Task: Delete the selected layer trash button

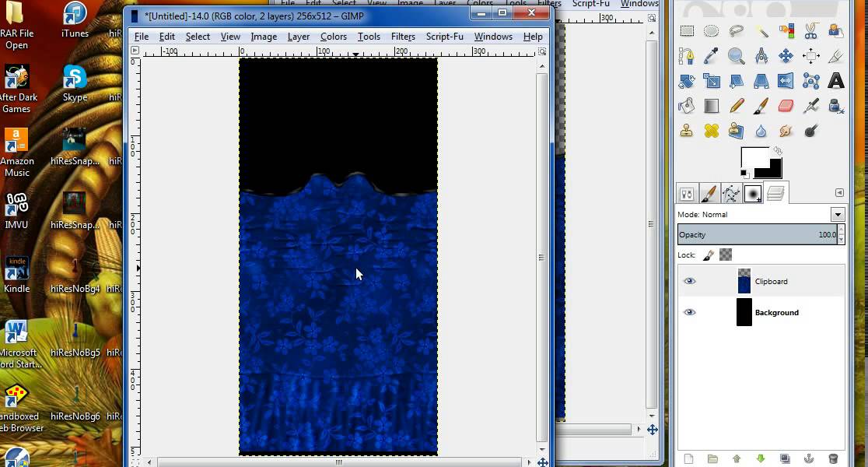Action: tap(833, 458)
